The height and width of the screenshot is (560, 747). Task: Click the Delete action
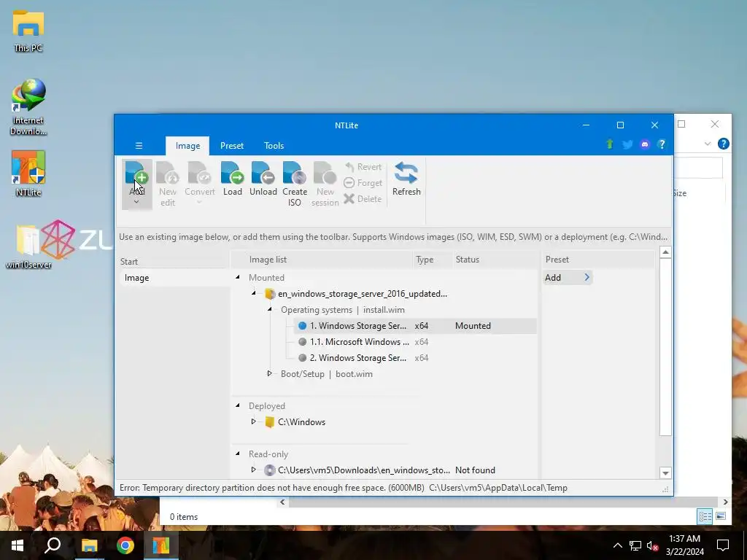pyautogui.click(x=363, y=198)
